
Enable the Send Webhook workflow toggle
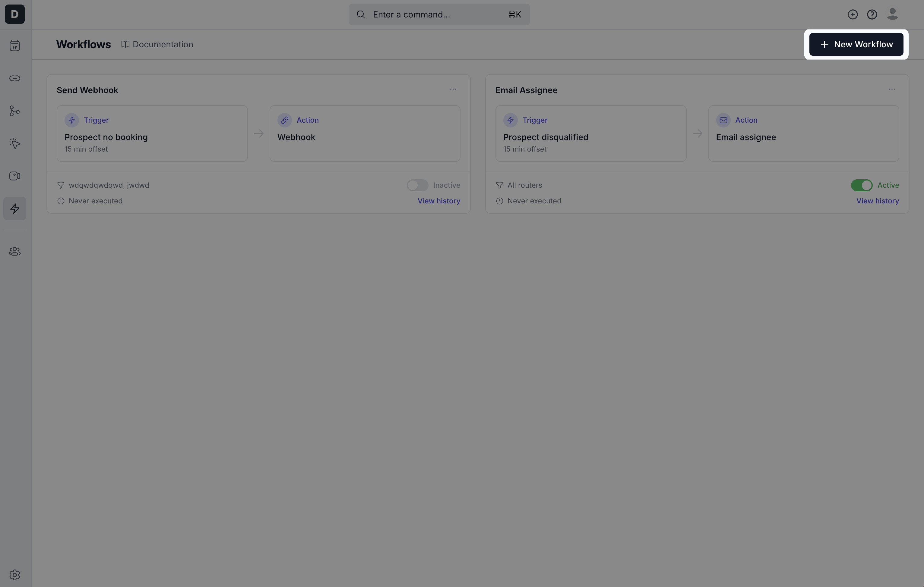coord(417,185)
